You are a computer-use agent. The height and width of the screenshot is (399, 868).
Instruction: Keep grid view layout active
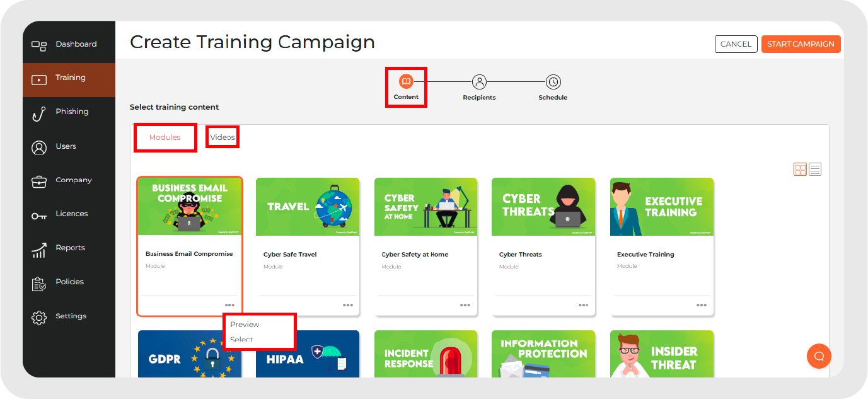tap(799, 169)
